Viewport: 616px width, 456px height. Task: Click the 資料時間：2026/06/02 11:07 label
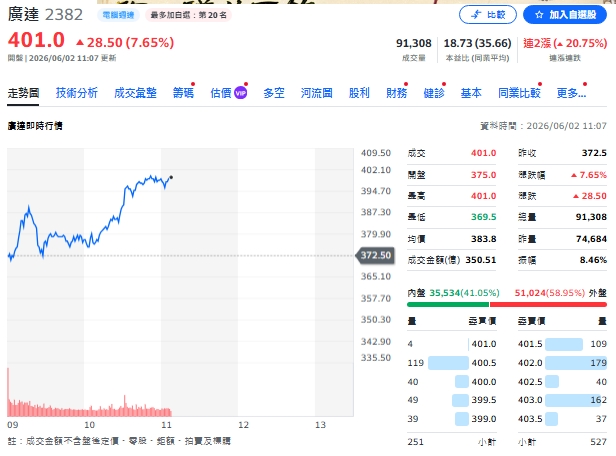(543, 126)
